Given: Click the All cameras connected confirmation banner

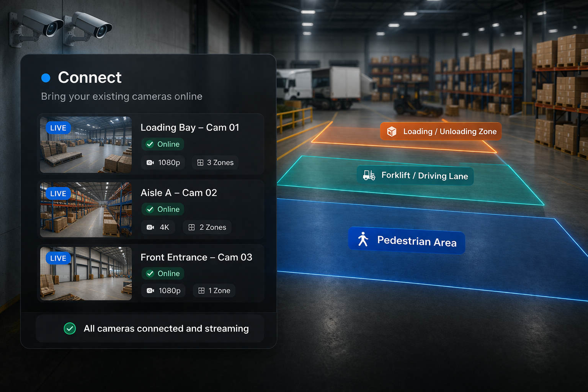Looking at the screenshot, I should click(x=150, y=328).
